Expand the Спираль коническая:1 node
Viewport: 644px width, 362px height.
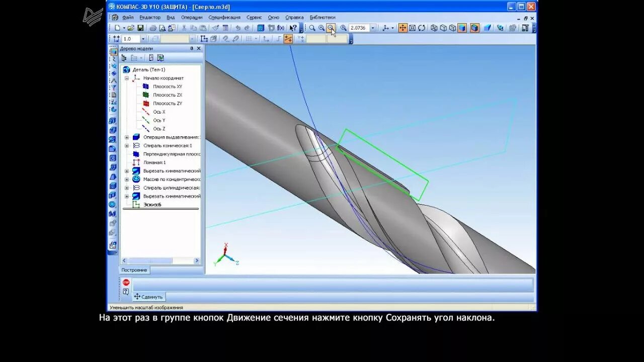click(127, 146)
